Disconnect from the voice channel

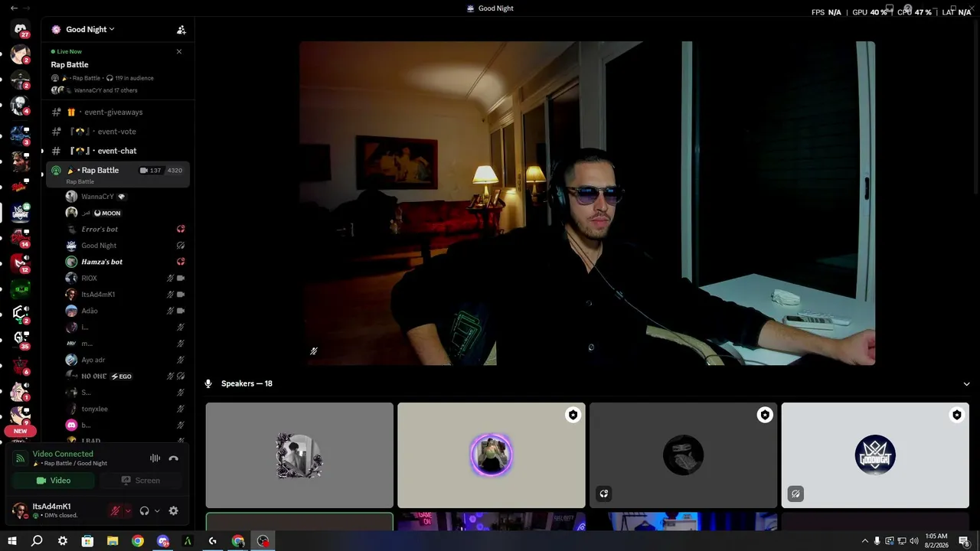[174, 458]
